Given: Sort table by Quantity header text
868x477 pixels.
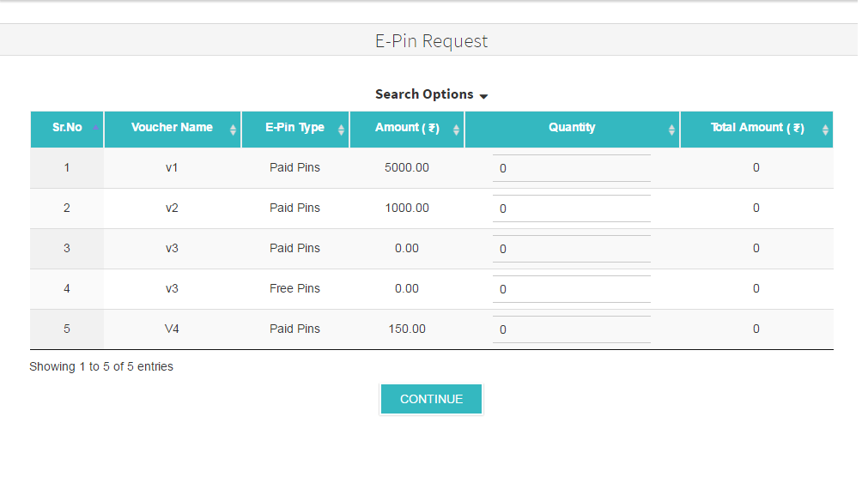Looking at the screenshot, I should [x=572, y=128].
